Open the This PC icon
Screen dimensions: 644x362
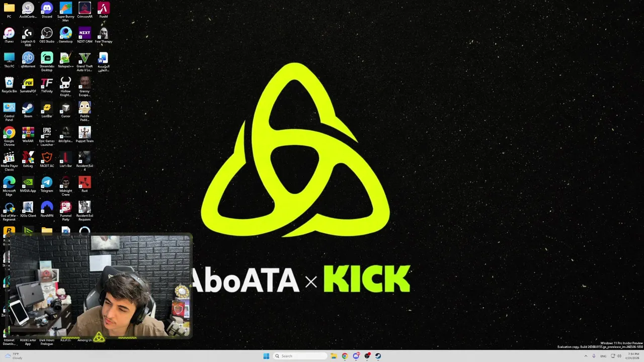pos(9,60)
